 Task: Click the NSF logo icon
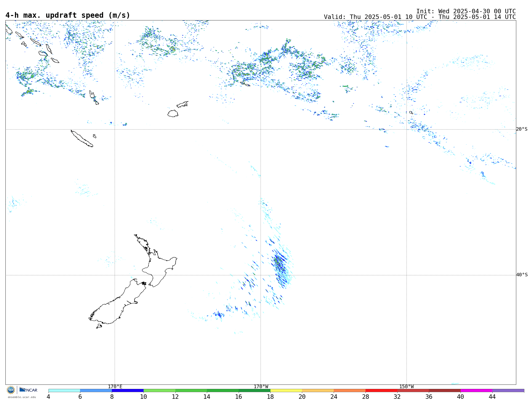[x=11, y=390]
